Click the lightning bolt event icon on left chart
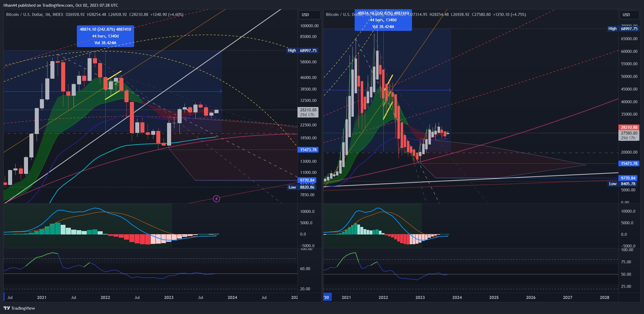 pyautogui.click(x=216, y=199)
